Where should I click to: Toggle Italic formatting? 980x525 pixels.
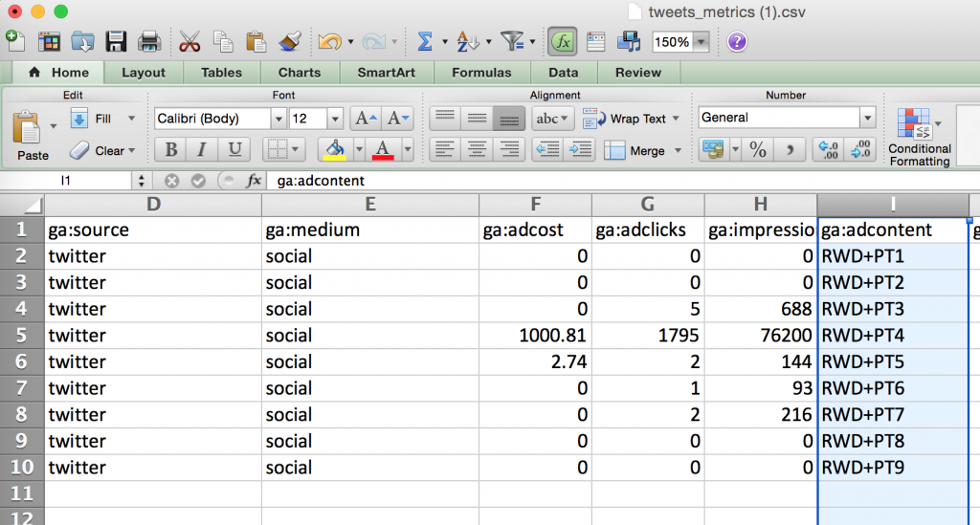click(202, 150)
